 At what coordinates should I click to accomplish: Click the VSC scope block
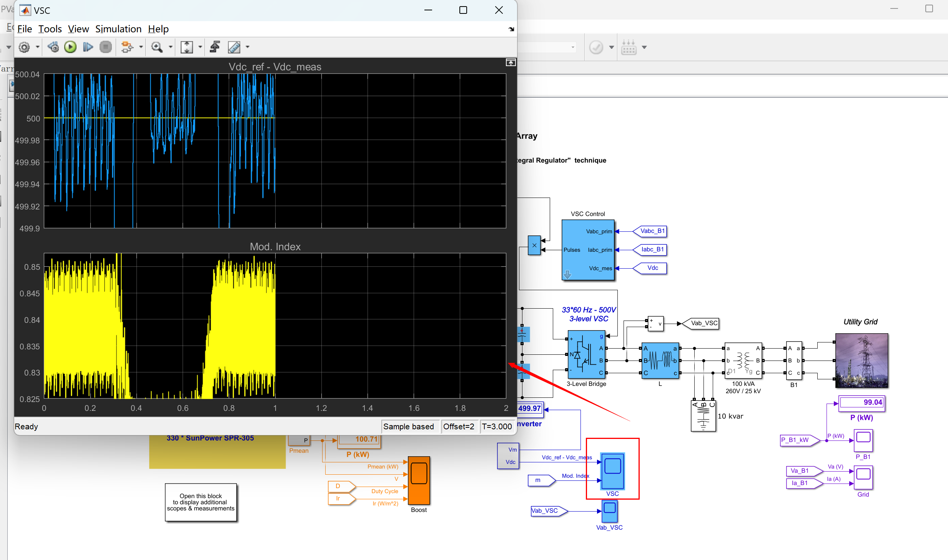coord(612,471)
